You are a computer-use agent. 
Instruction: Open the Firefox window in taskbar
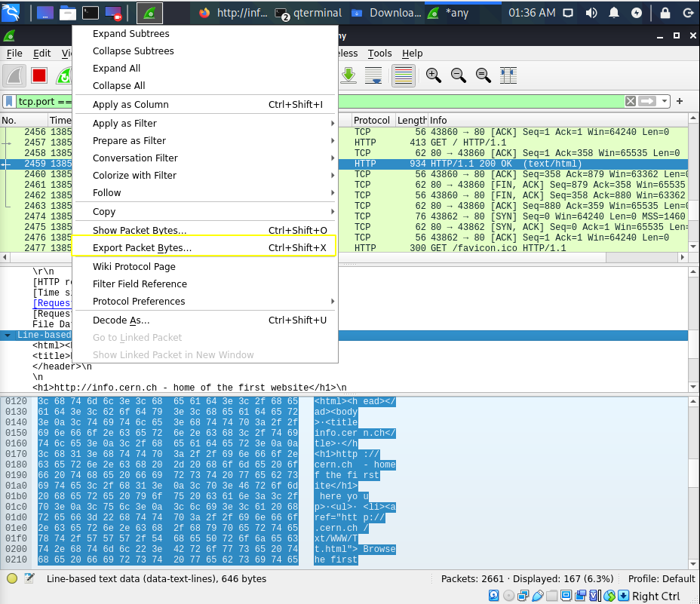232,13
